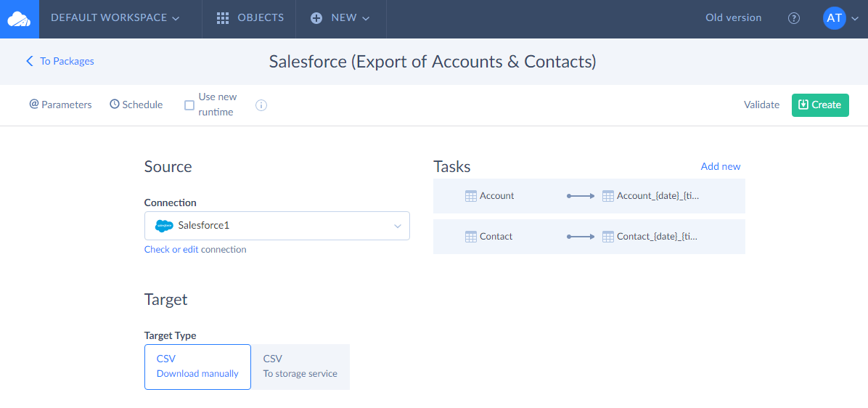
Task: Click the package title Salesforce Export
Action: [433, 62]
